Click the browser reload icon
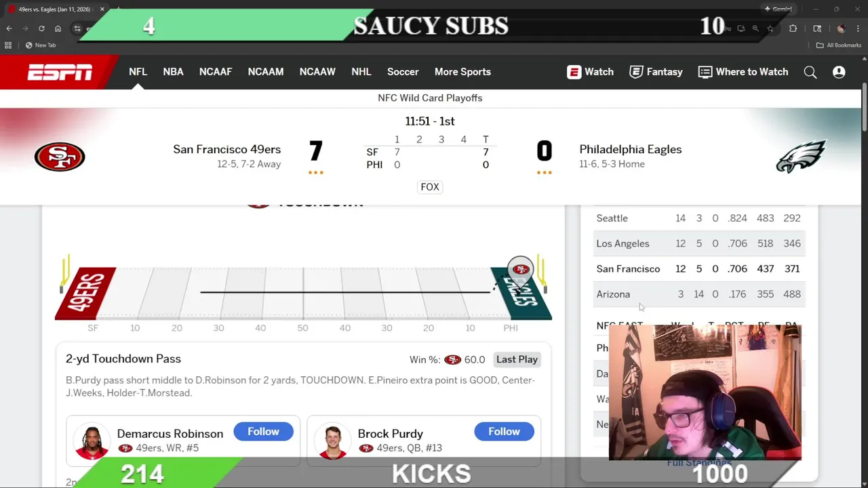 coord(41,28)
